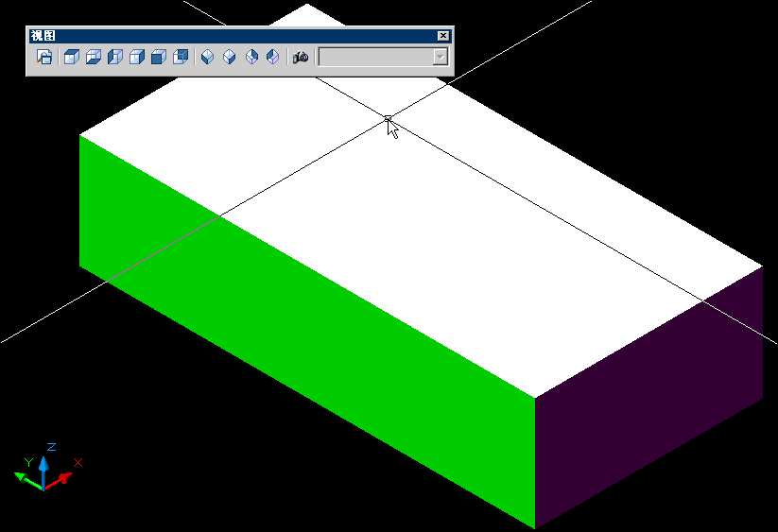Image resolution: width=778 pixels, height=532 pixels.
Task: Switch to Right view
Action: [137, 57]
